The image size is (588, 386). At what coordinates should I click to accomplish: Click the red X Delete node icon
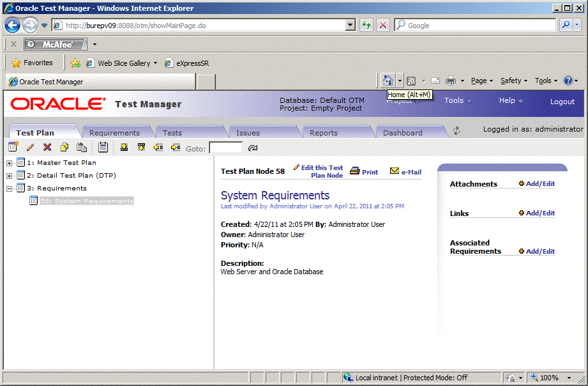coord(47,147)
